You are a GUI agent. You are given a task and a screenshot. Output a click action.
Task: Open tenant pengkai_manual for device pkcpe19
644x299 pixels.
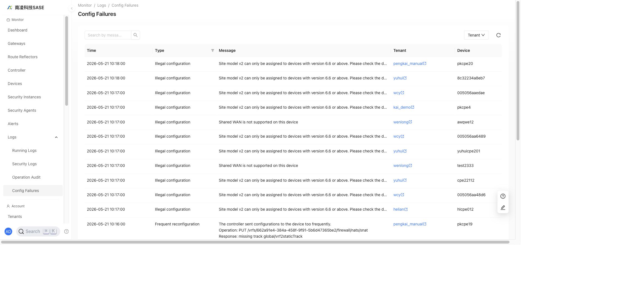[408, 224]
